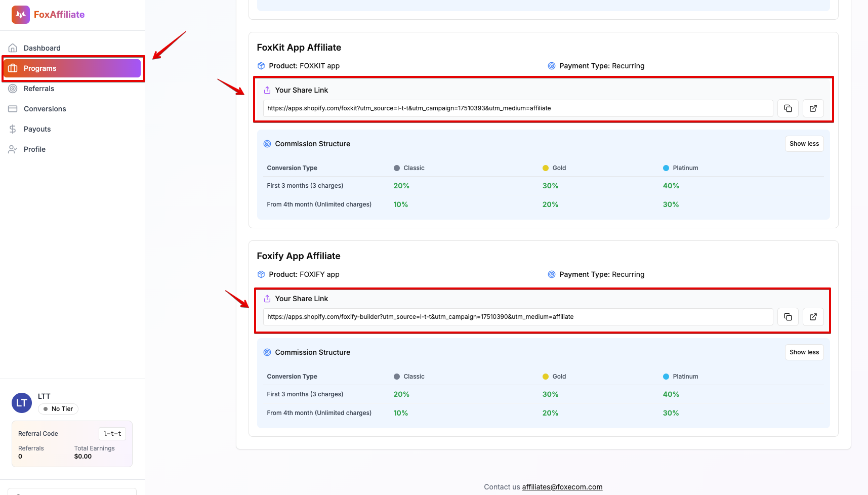
Task: Click the Foxify product box icon
Action: (261, 274)
